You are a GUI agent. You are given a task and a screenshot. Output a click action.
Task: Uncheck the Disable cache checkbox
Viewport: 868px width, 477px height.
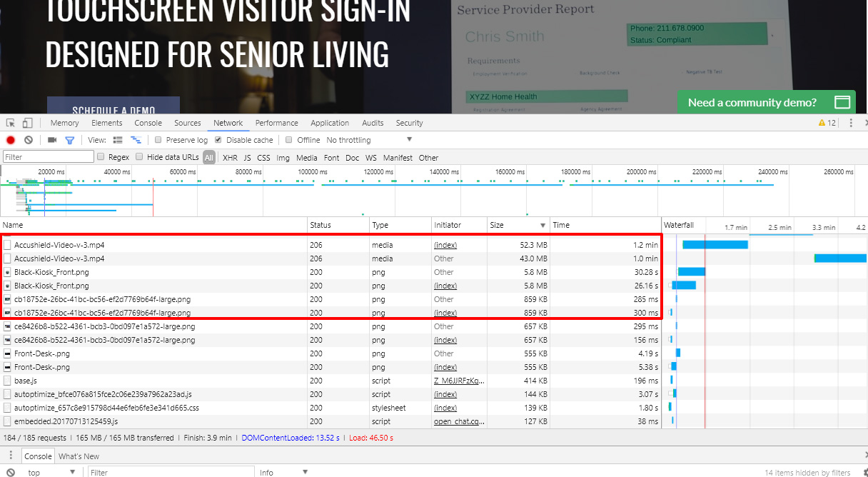coord(218,140)
